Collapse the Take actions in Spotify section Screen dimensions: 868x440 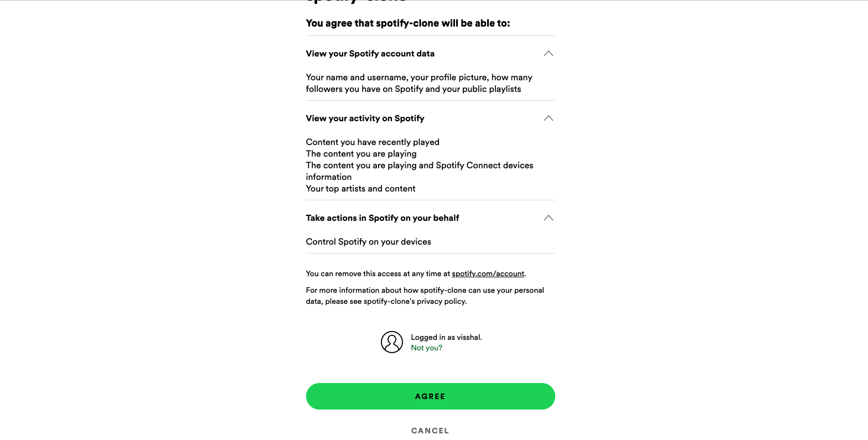[x=548, y=218]
